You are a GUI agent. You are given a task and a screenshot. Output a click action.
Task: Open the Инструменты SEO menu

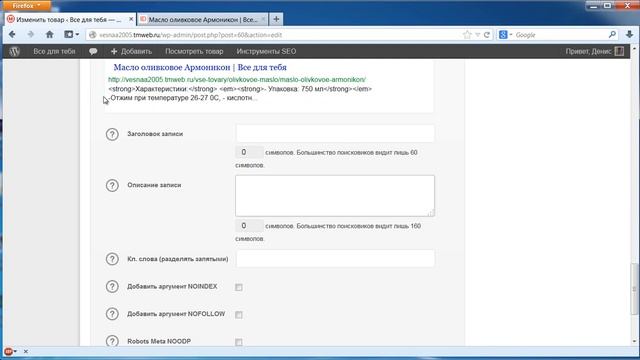[266, 51]
